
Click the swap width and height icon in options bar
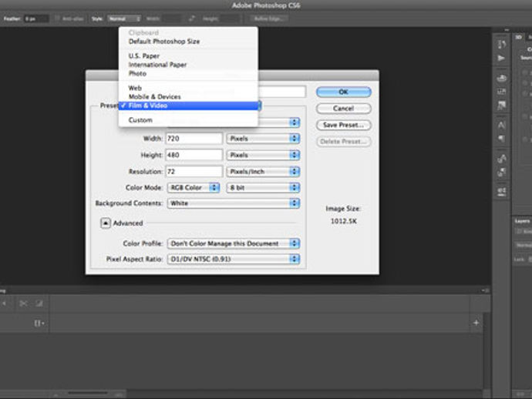(192, 18)
